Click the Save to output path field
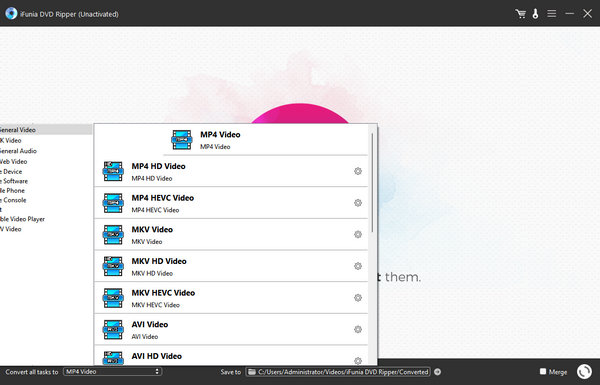Viewport: 600px width, 385px height. tap(338, 372)
